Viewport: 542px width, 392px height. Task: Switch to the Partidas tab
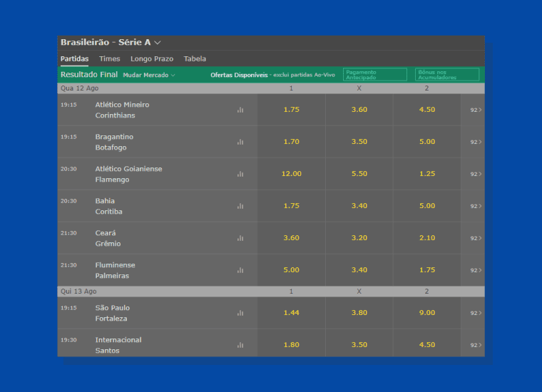[74, 58]
